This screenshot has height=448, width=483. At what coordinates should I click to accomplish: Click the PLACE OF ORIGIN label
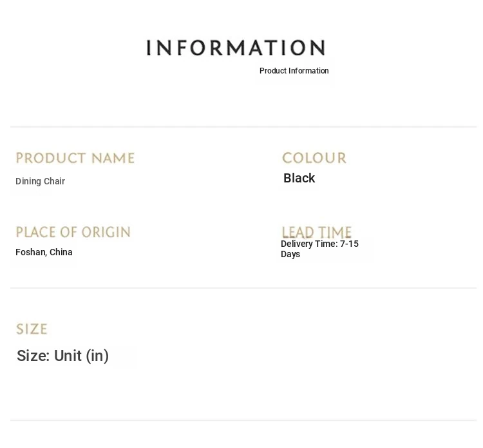tap(73, 232)
